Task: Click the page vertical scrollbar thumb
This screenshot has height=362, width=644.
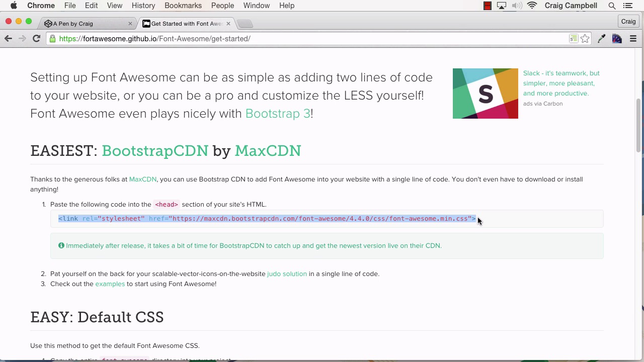Action: [638, 125]
